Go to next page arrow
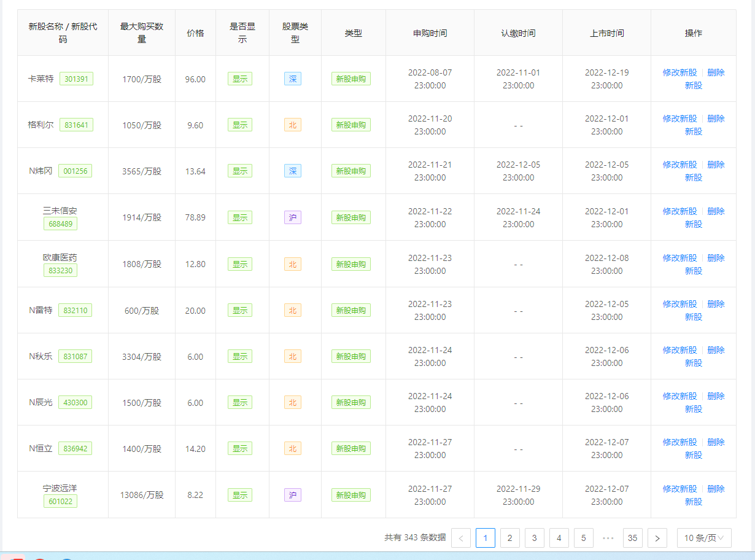This screenshot has height=560, width=755. tap(657, 538)
